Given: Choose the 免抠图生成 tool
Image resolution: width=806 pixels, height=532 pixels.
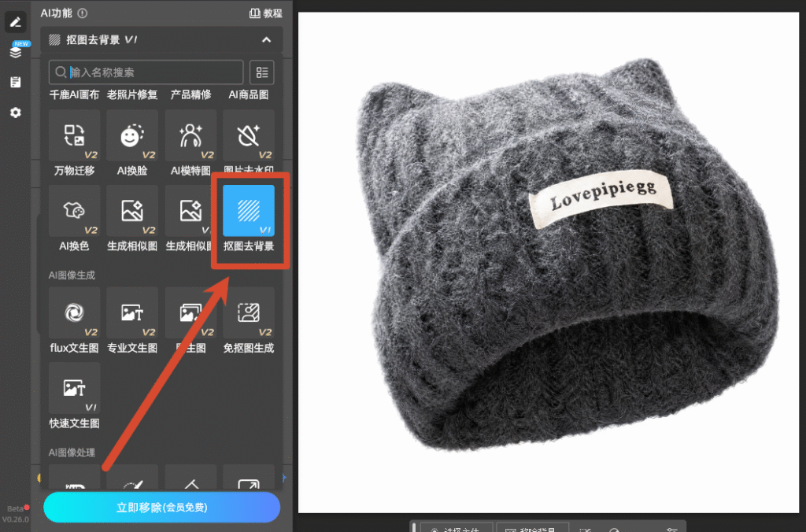Looking at the screenshot, I should (249, 312).
